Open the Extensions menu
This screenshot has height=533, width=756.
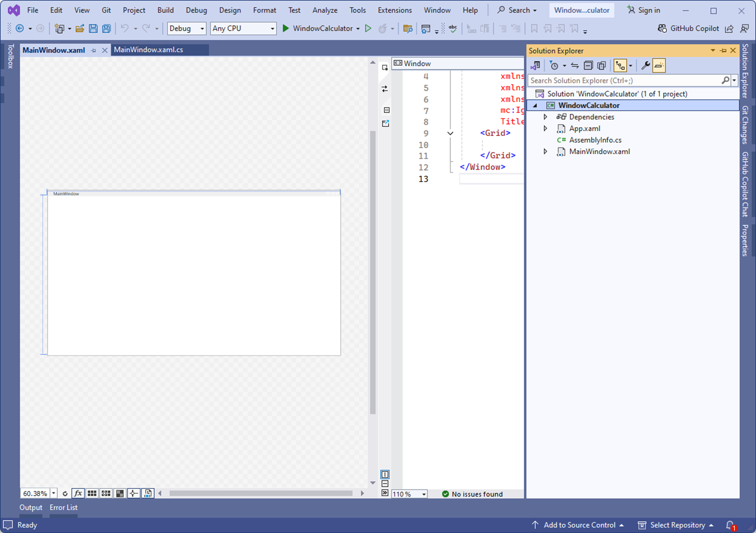[x=394, y=10]
